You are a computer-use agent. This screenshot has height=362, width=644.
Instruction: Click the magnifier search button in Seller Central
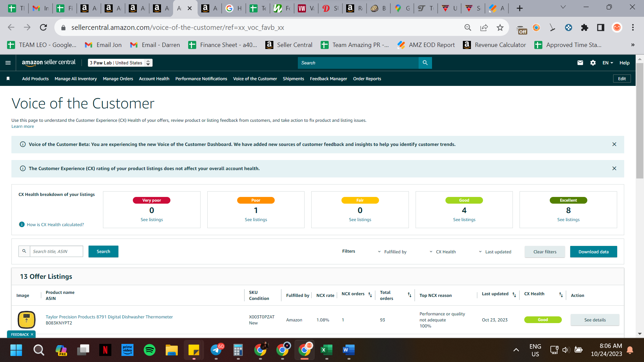pos(425,63)
